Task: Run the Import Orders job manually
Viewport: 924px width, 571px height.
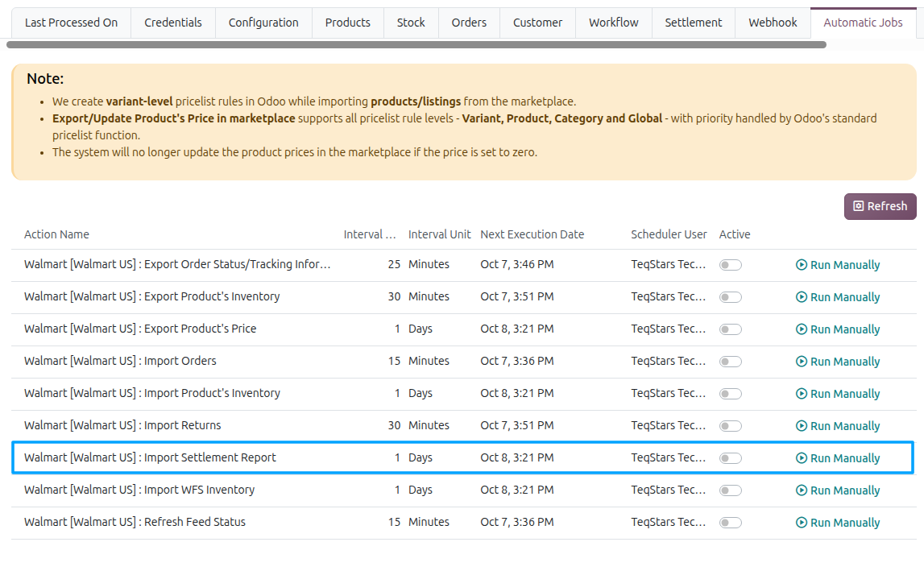Action: [837, 362]
